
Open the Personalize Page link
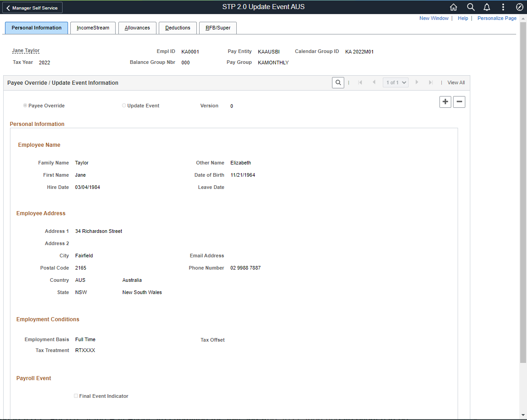point(497,18)
